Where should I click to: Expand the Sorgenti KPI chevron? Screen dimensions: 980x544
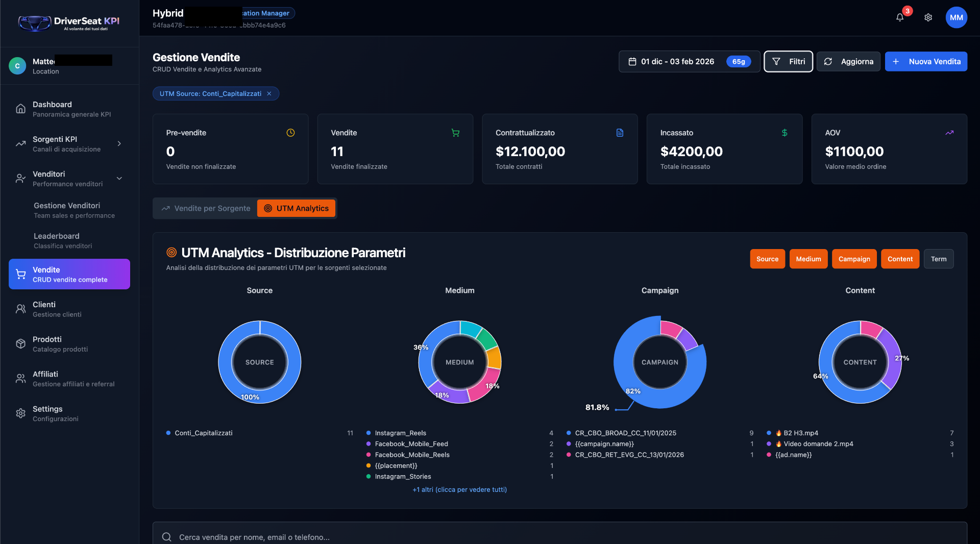[119, 143]
